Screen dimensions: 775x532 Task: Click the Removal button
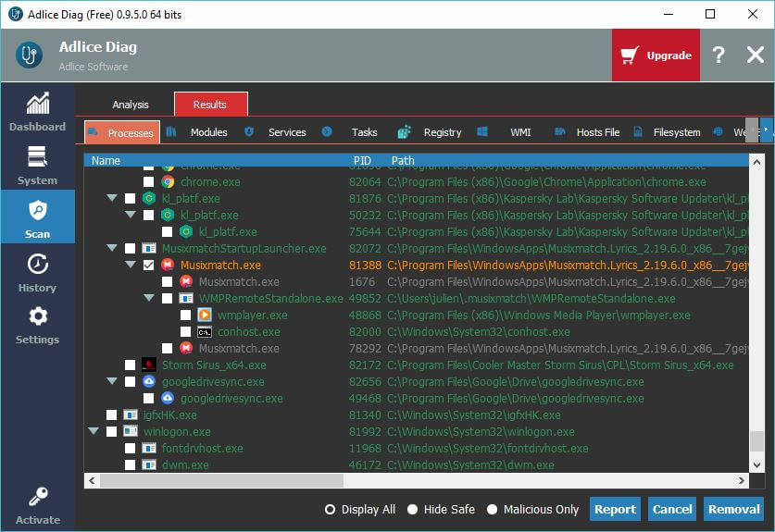pyautogui.click(x=733, y=509)
